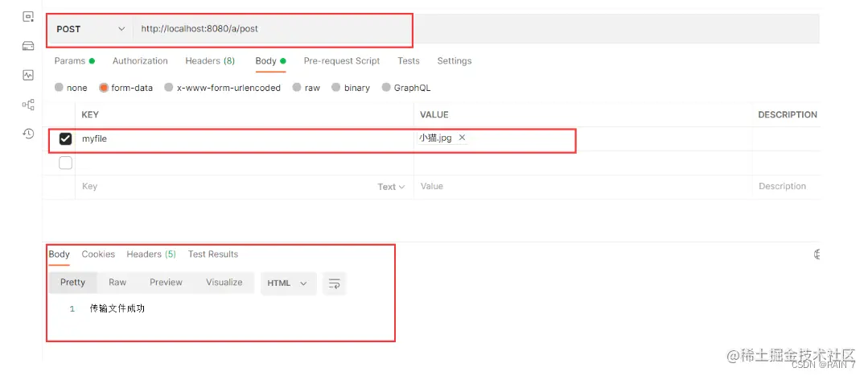Click the VALUE column header
This screenshot has height=376, width=868.
click(434, 114)
